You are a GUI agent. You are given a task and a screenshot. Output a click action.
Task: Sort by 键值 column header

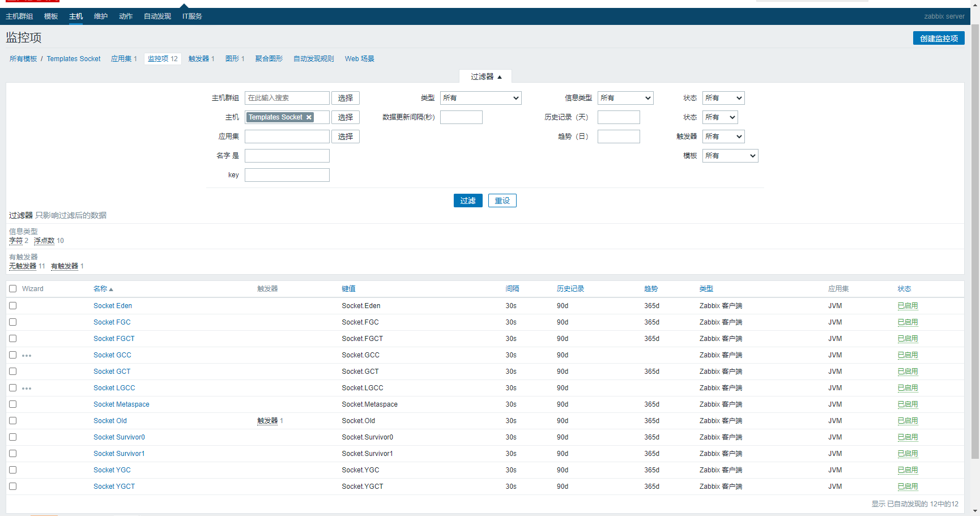point(348,289)
